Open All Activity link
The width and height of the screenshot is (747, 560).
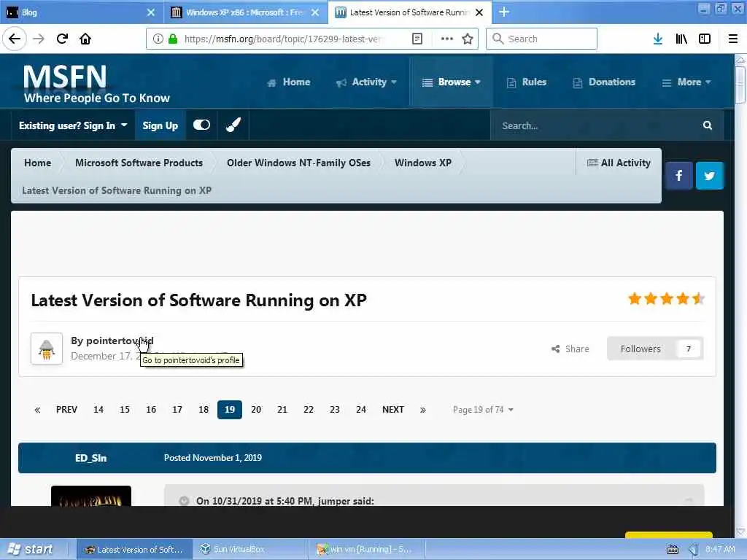coord(619,163)
